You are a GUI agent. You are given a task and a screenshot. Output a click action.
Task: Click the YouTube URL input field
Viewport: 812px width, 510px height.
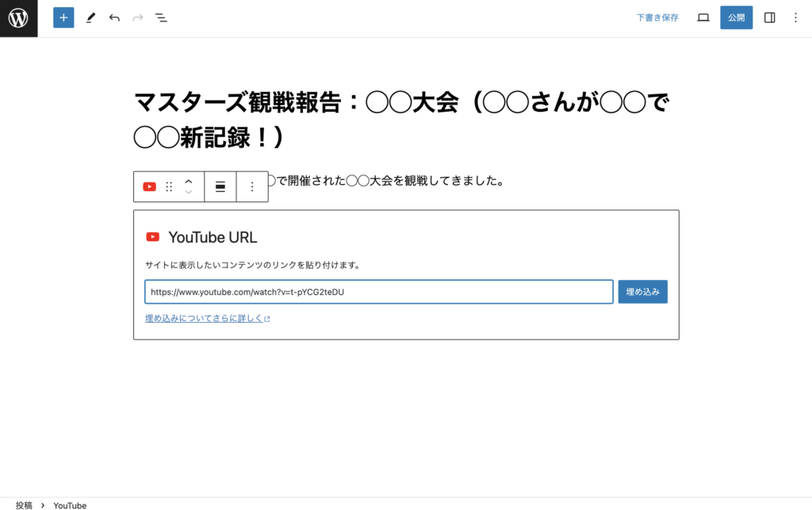(378, 292)
